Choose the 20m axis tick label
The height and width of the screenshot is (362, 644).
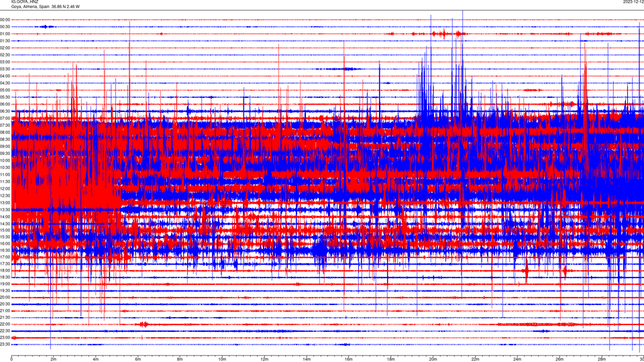[433, 359]
